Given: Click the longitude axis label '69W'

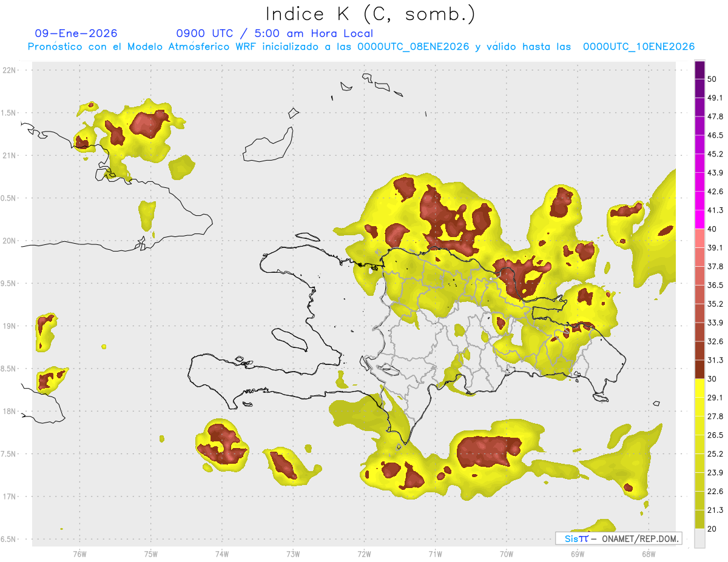Looking at the screenshot, I should 578,554.
